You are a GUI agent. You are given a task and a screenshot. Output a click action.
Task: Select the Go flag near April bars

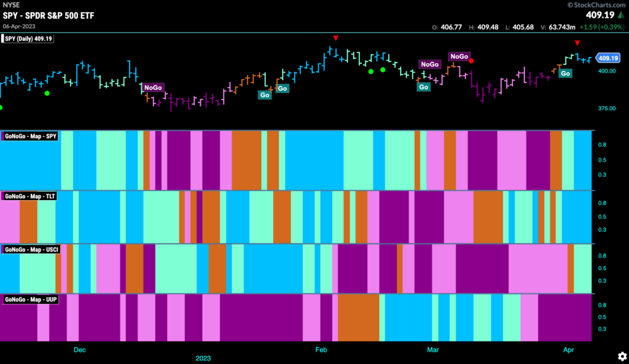[x=565, y=74]
